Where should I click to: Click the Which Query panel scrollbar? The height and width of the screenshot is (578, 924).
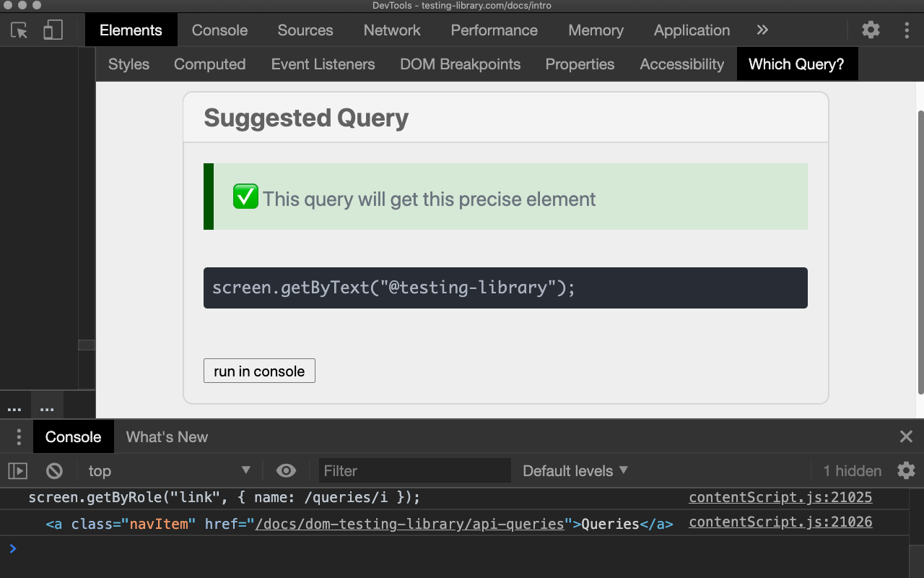point(920,252)
